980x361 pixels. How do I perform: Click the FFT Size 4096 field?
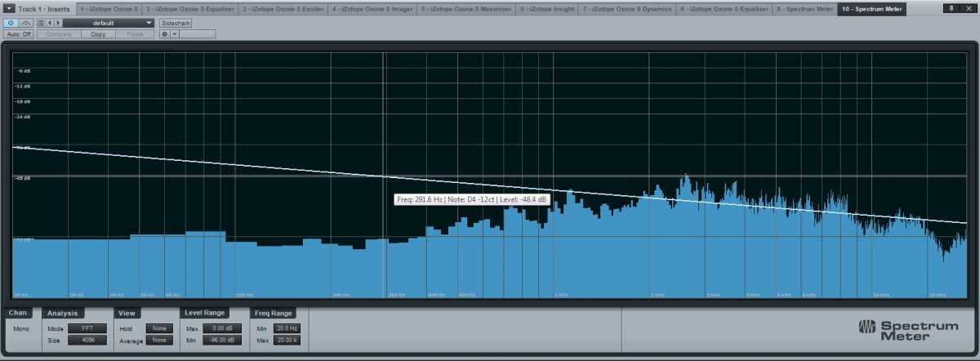pyautogui.click(x=87, y=340)
